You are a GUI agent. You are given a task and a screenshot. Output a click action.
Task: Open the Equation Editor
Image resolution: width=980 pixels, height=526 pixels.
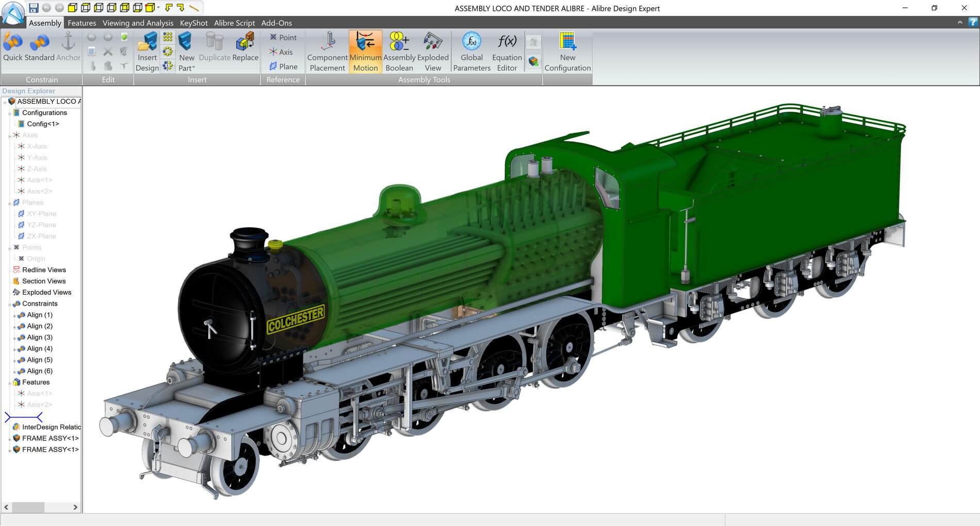click(507, 52)
